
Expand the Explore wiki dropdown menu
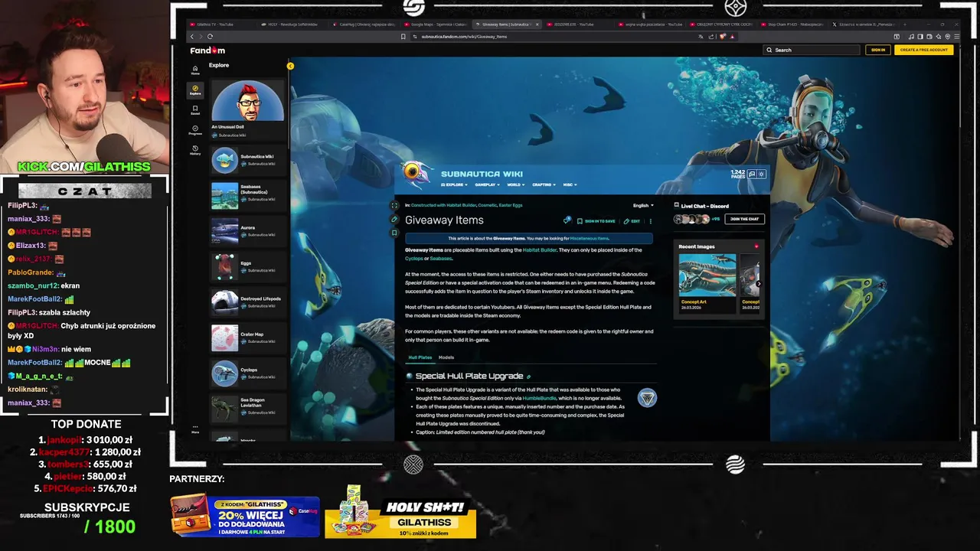coord(452,184)
